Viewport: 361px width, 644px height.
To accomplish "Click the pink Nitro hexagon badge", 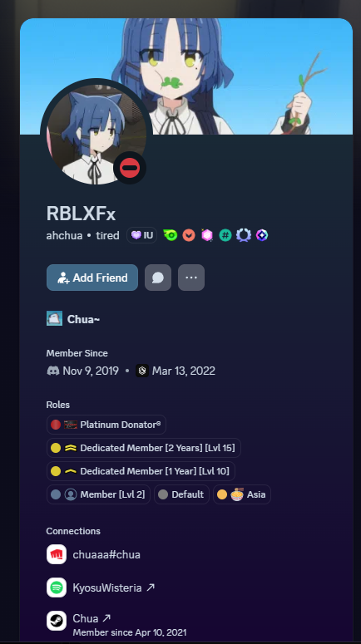I will pyautogui.click(x=207, y=235).
